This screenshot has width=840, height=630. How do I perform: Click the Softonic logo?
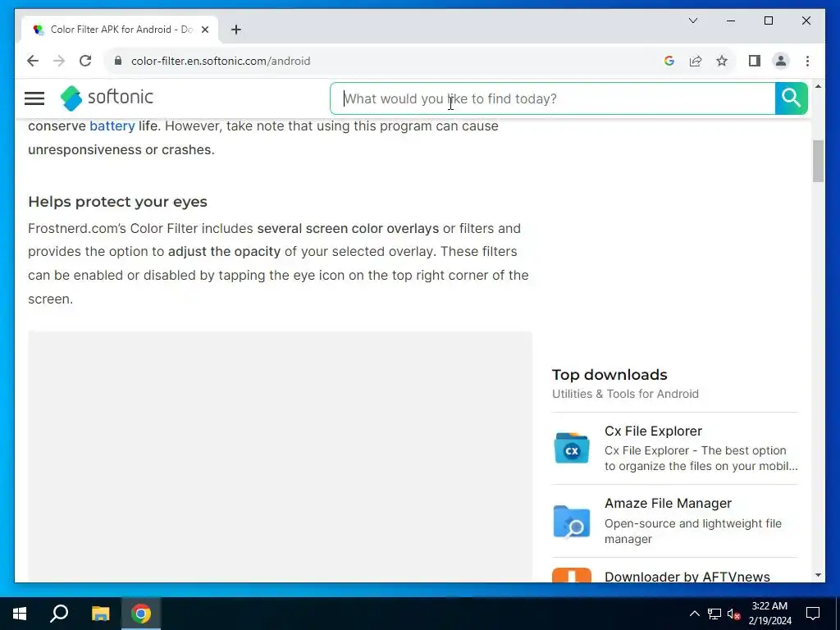coord(107,98)
